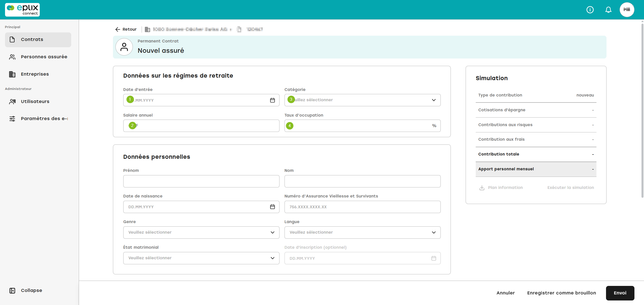Click the Contrats document icon in sidebar
The width and height of the screenshot is (644, 305).
[12, 39]
